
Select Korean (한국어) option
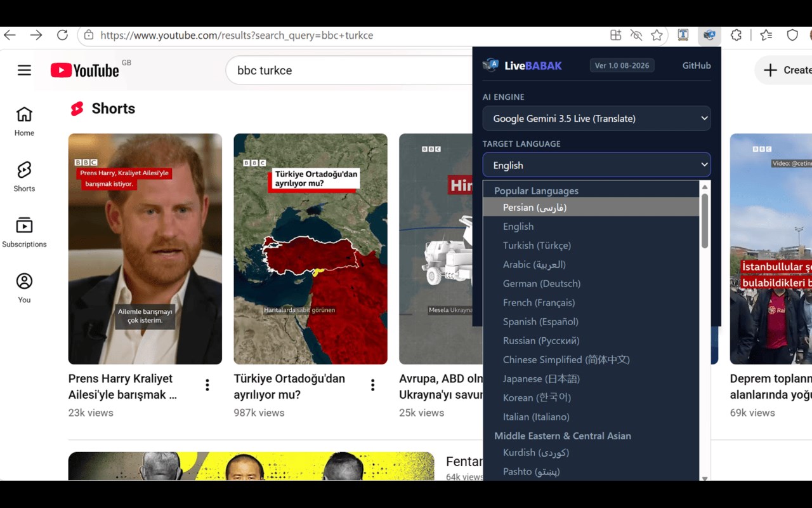pos(591,398)
